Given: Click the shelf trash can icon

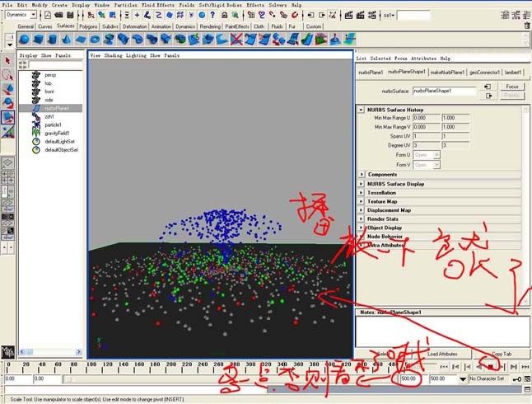Looking at the screenshot, I should tap(526, 26).
